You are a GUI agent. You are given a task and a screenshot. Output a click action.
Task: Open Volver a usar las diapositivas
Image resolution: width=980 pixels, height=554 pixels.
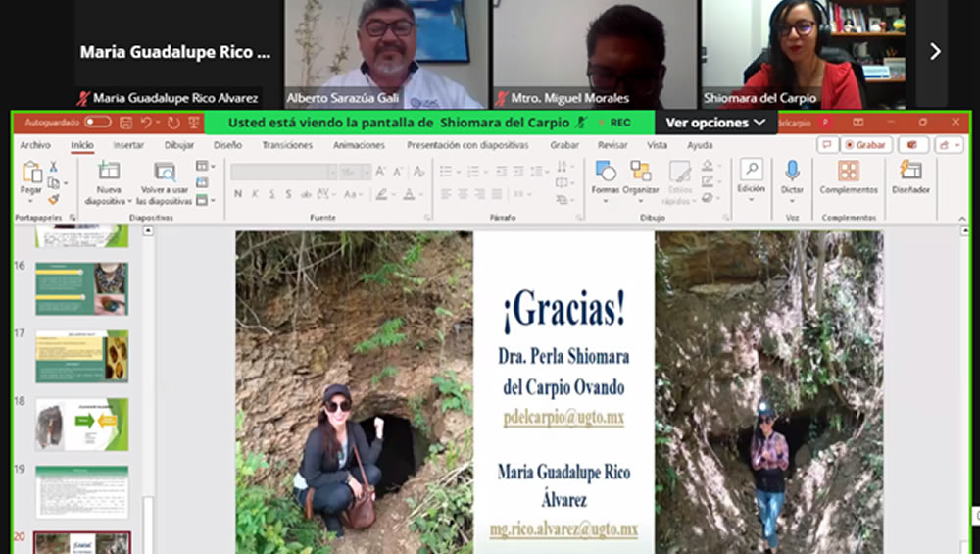tap(165, 183)
